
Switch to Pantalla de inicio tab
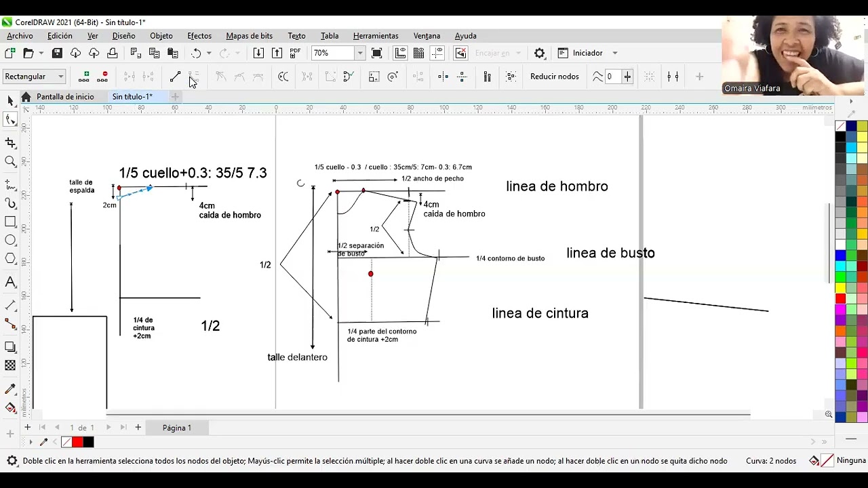point(65,97)
